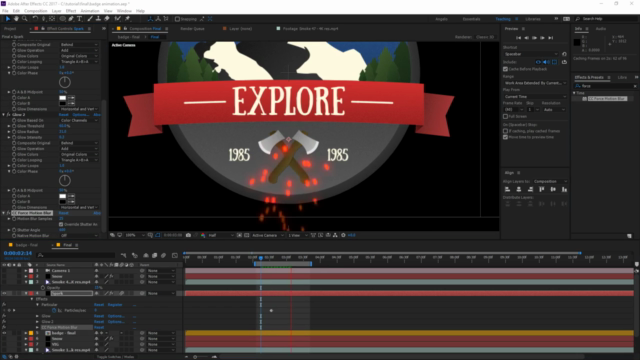Toggle the Snapping checkbox
The height and width of the screenshot is (360, 640).
coord(177,19)
